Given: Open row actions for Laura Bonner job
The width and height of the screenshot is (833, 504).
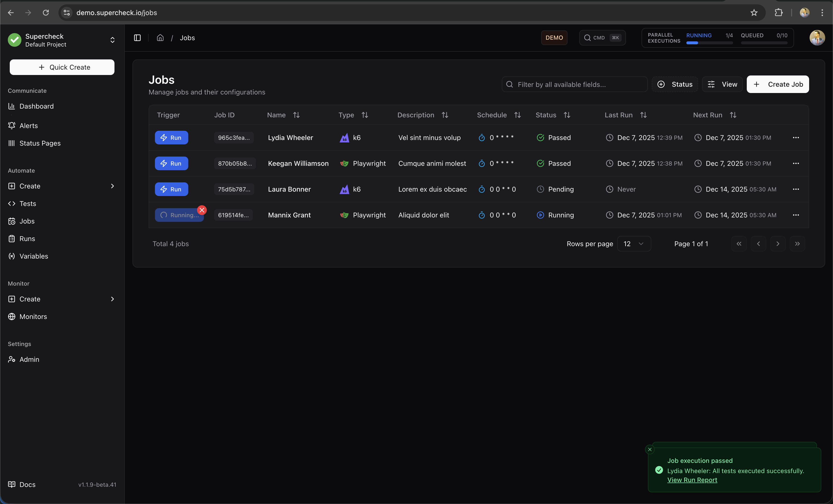Looking at the screenshot, I should point(796,189).
